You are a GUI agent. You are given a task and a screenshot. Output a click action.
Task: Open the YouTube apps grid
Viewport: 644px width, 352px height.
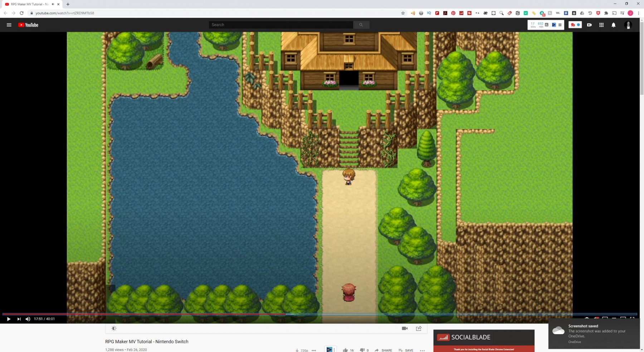601,25
